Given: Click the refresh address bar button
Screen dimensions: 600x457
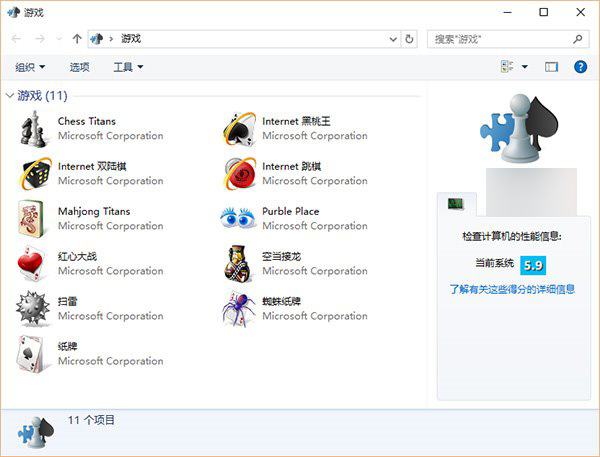Looking at the screenshot, I should [409, 39].
